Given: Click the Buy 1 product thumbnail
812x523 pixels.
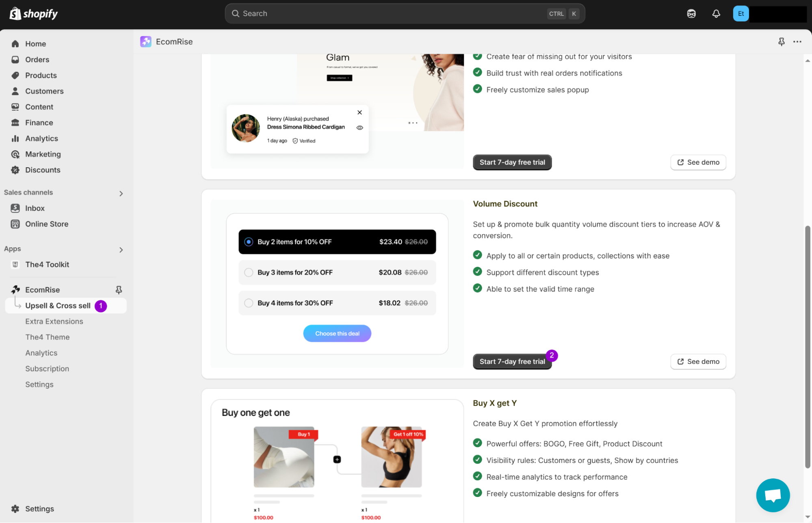Looking at the screenshot, I should click(284, 457).
